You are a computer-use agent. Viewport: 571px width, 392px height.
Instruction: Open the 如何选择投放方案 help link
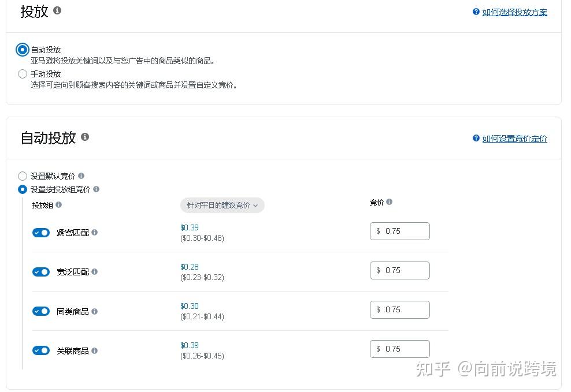coord(514,12)
